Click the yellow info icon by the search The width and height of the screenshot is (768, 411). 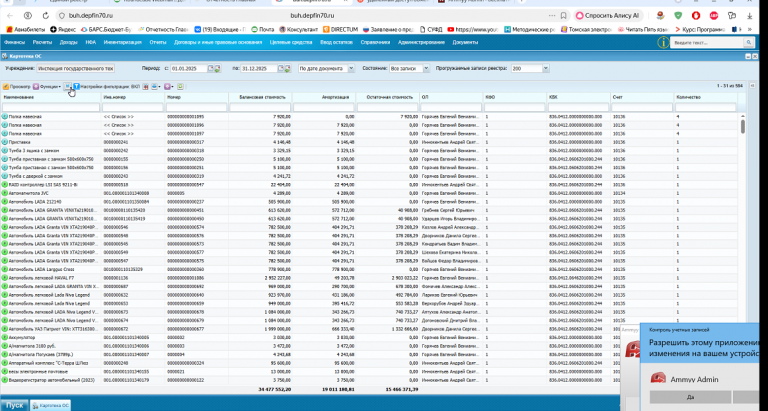pos(663,43)
